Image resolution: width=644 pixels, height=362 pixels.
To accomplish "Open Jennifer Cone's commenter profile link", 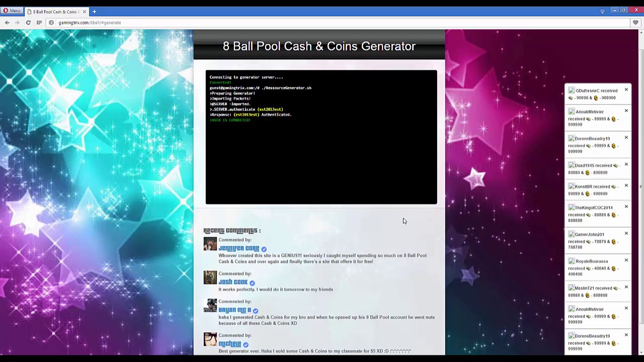I will point(239,248).
